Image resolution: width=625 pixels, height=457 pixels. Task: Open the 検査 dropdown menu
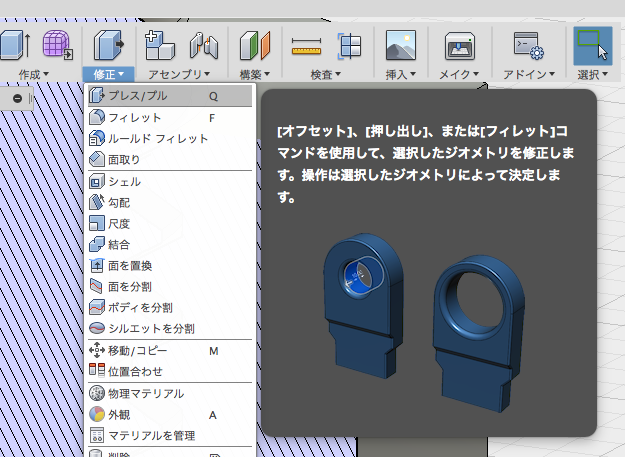[x=326, y=74]
